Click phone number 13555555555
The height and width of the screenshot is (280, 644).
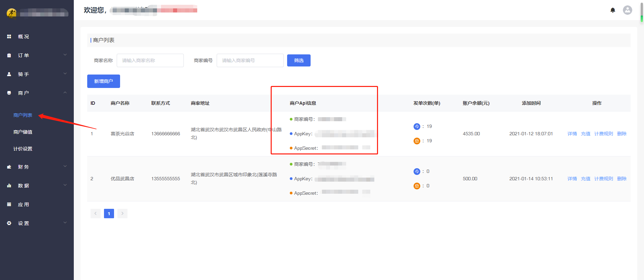[166, 179]
